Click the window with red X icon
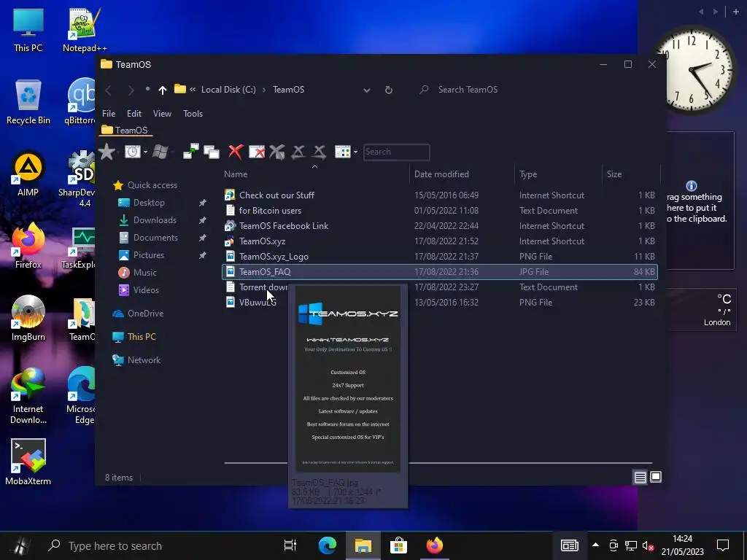The image size is (747, 560). click(x=257, y=152)
